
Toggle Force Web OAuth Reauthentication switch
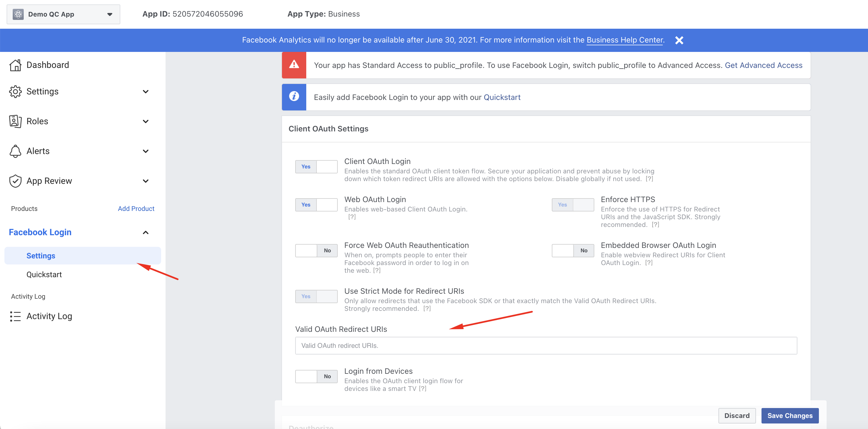tap(316, 251)
